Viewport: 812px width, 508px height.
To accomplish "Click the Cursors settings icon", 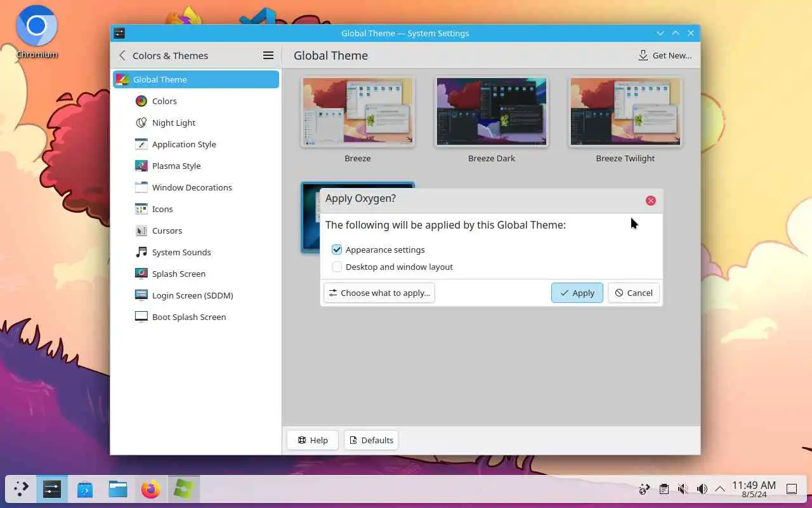I will [x=141, y=231].
